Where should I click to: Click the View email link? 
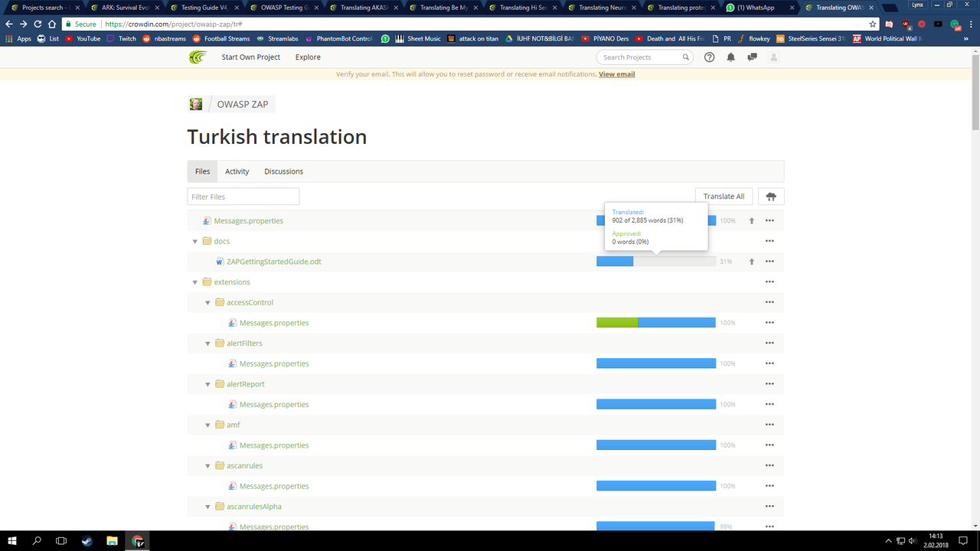pyautogui.click(x=617, y=74)
